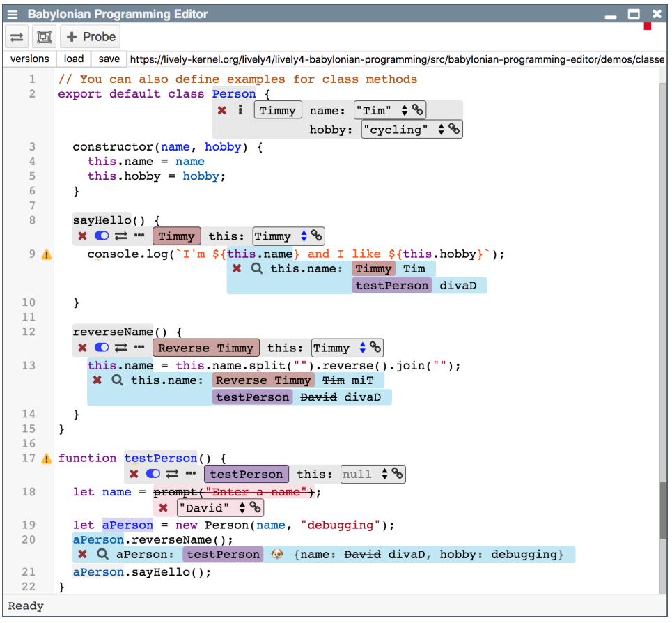Toggle the sayHello Timmy example switch
672x623 pixels.
(x=102, y=236)
